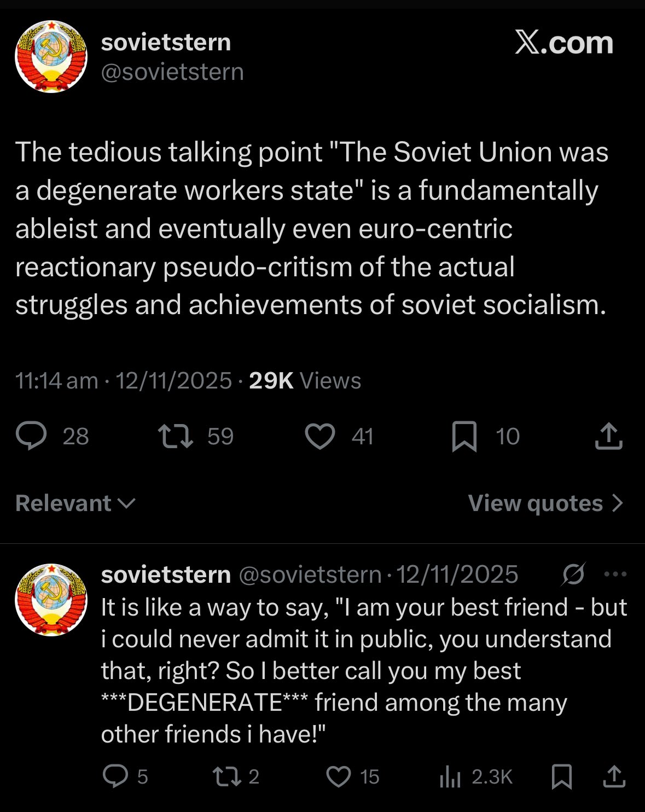Open View quotes link
The height and width of the screenshot is (812, 645).
click(x=545, y=503)
